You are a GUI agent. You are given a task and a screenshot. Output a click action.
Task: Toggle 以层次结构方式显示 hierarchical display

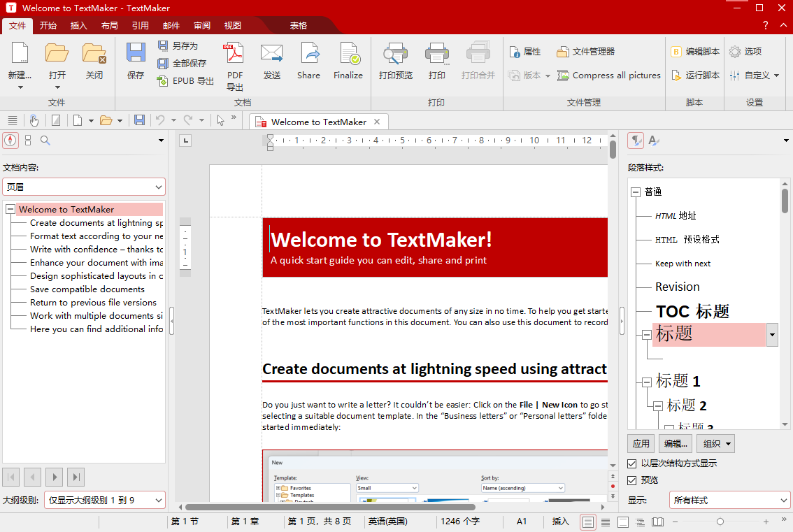(x=632, y=463)
